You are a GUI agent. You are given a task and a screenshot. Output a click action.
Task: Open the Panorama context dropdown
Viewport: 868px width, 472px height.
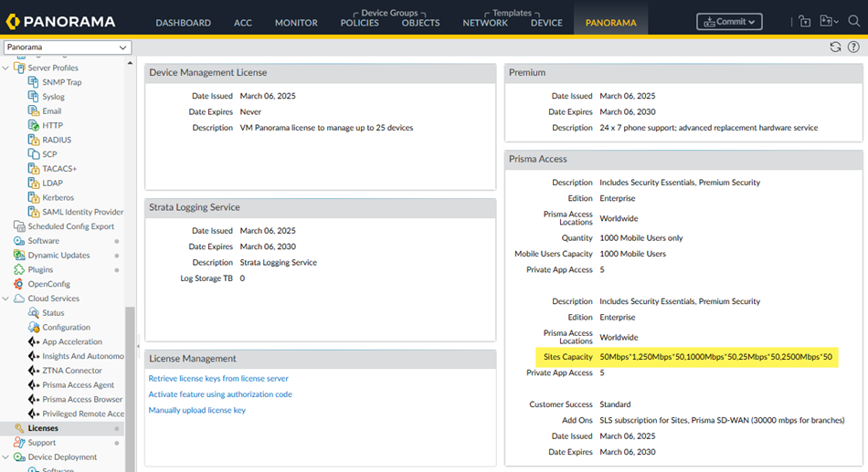click(x=68, y=47)
